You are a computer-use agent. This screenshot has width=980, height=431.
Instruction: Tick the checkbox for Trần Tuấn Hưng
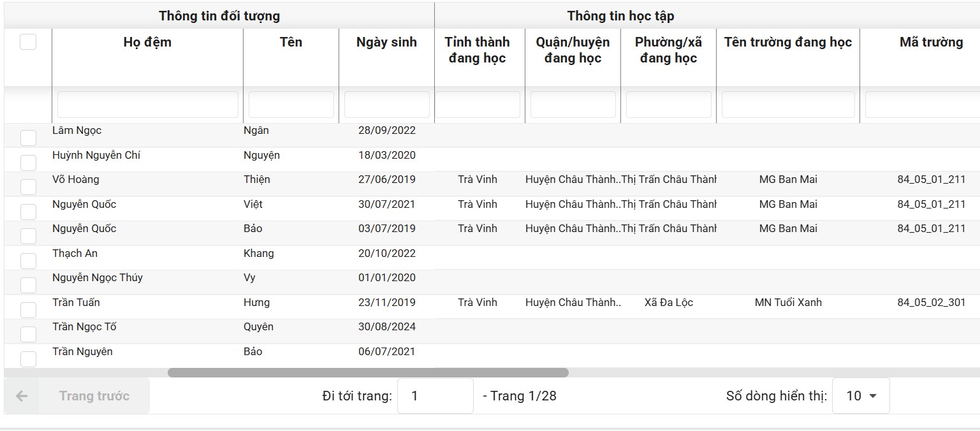pyautogui.click(x=28, y=310)
